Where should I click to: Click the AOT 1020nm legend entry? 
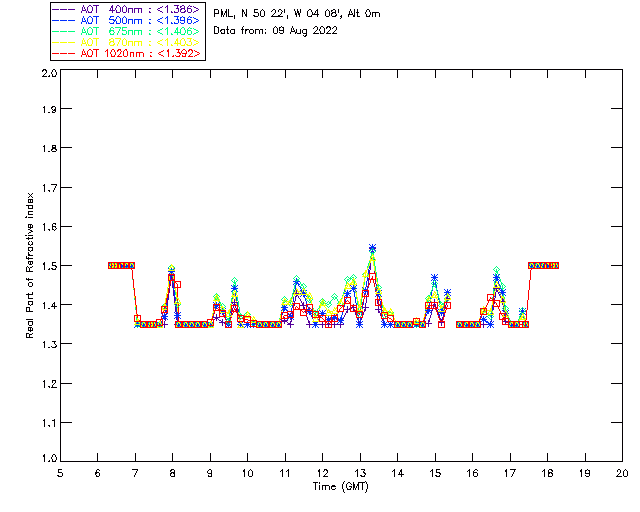[127, 53]
